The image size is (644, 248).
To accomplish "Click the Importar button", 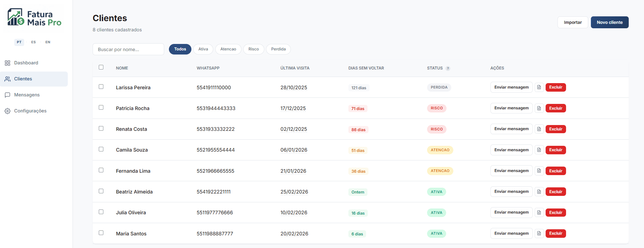I will pyautogui.click(x=572, y=22).
